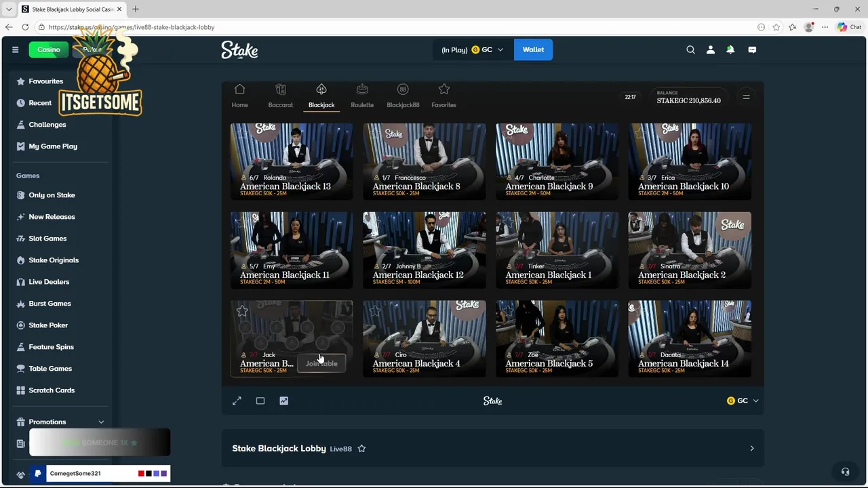Open Stake Originals in sidebar
The height and width of the screenshot is (488, 868).
click(x=54, y=260)
